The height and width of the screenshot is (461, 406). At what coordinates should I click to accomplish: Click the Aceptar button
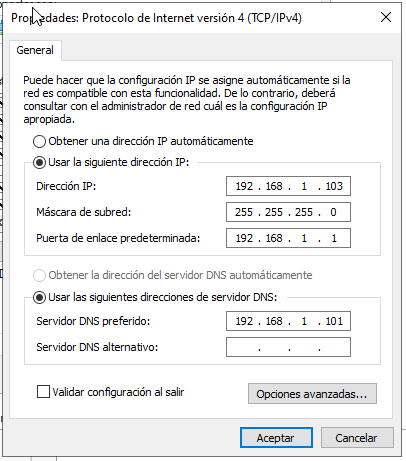(276, 438)
